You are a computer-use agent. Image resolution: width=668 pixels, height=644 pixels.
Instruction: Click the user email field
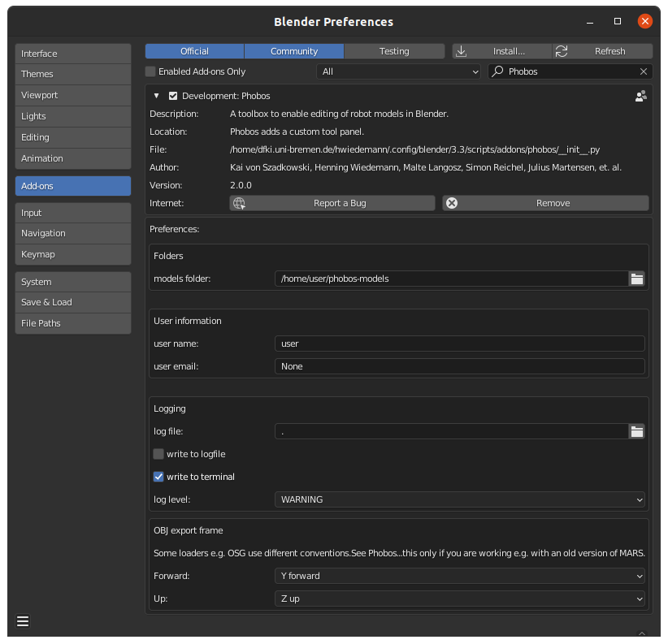tap(460, 366)
